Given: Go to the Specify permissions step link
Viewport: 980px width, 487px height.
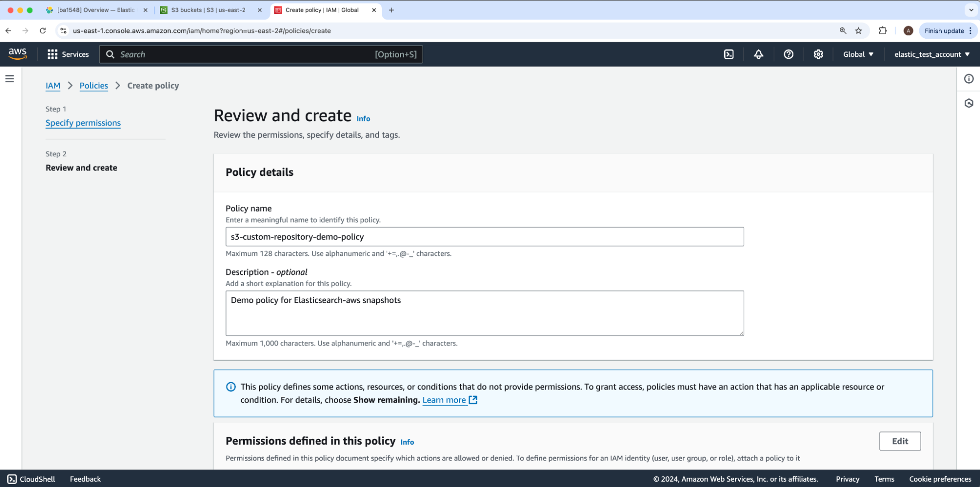Looking at the screenshot, I should 83,123.
